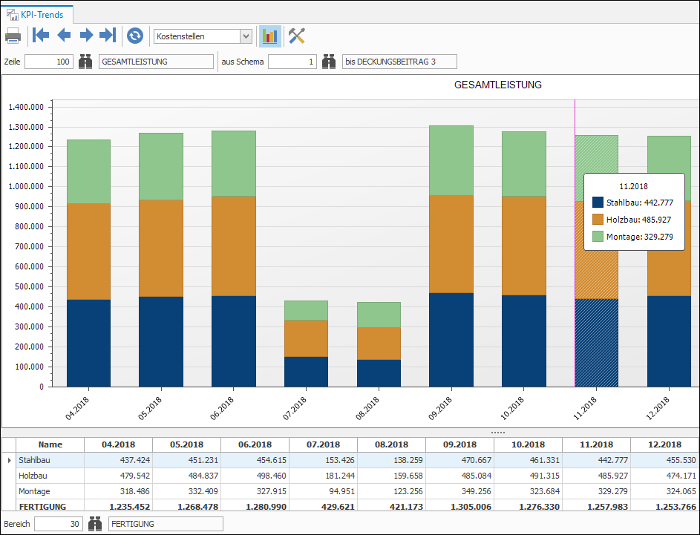Click FERTIGUNG total 1.276.330 cell
Viewport: 700px width, 535px height.
[528, 506]
